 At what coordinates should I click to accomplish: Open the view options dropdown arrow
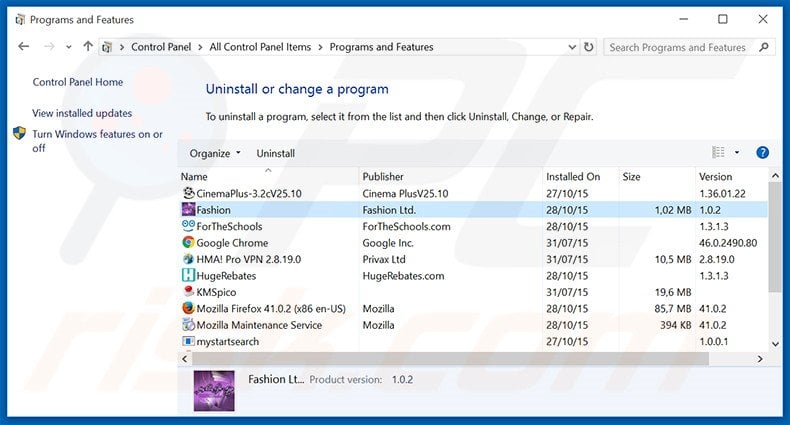[x=737, y=153]
